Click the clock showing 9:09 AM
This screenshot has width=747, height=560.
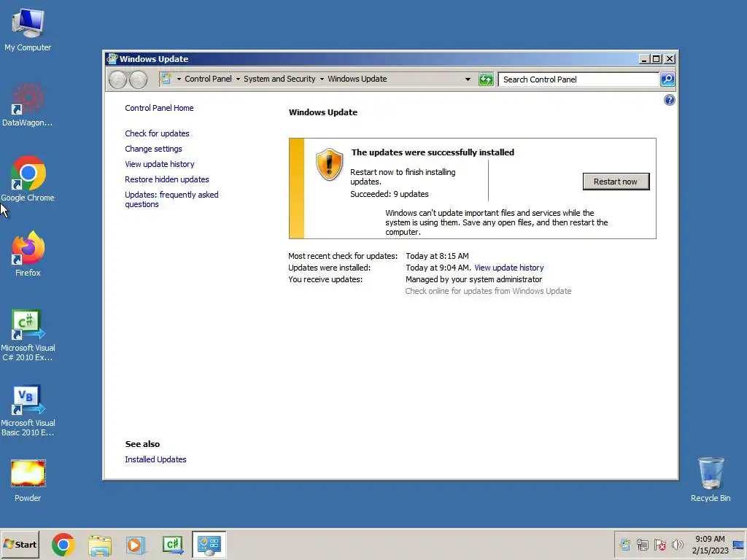(x=710, y=539)
